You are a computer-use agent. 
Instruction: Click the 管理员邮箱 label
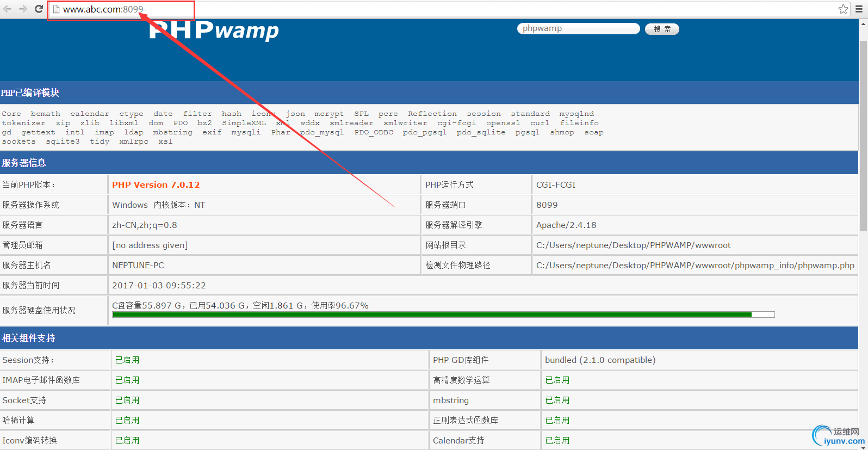click(x=22, y=245)
